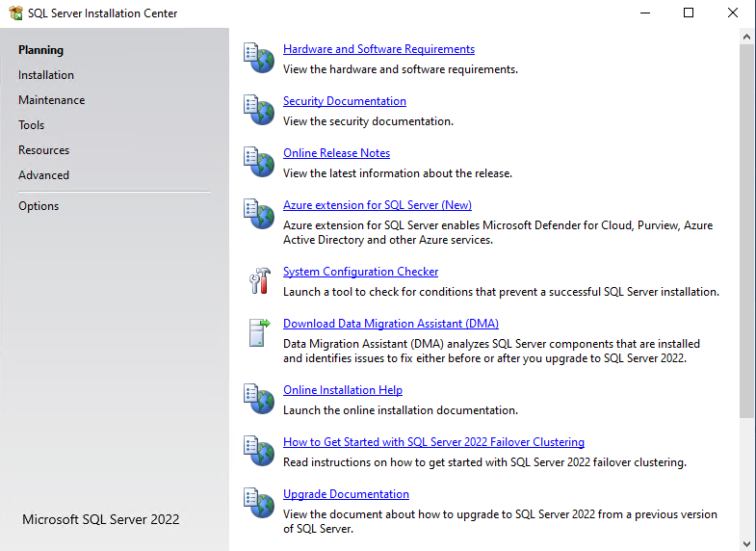Click the Failover Clustering get started icon
This screenshot has height=551, width=756.
click(259, 451)
